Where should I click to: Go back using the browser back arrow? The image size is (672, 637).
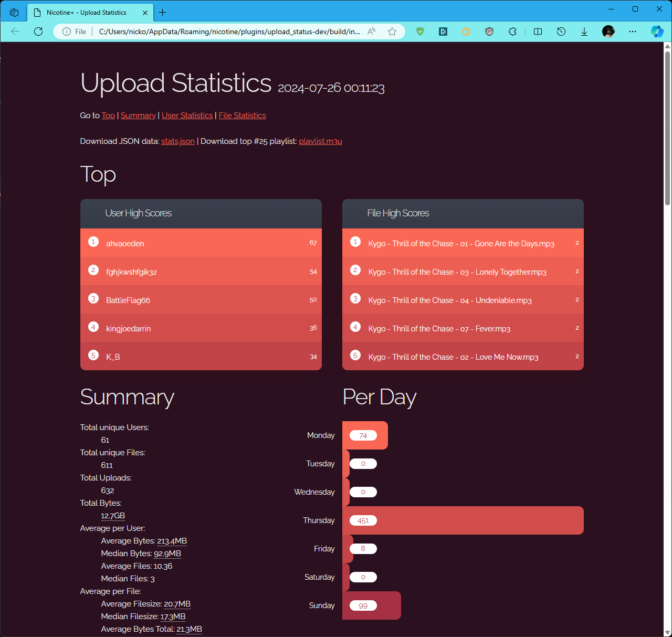coord(15,32)
